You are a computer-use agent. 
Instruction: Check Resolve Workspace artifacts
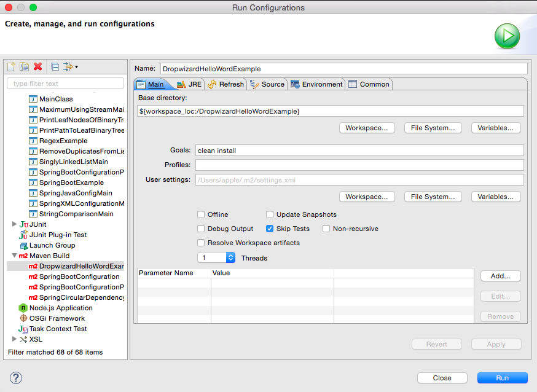click(x=201, y=243)
